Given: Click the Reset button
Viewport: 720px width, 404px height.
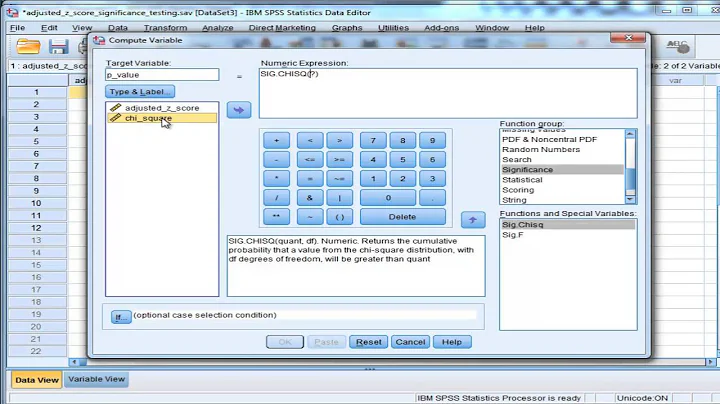Looking at the screenshot, I should point(368,342).
